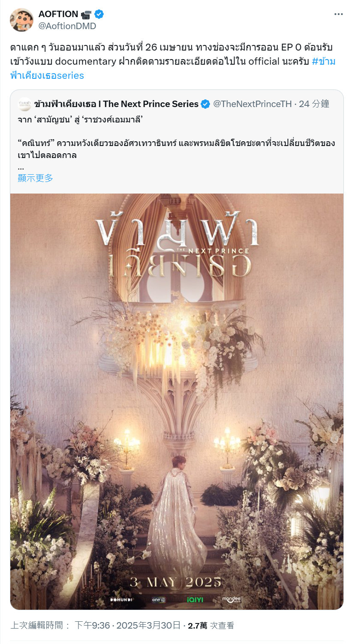Open the @TheNextPrinceTH handle
This screenshot has height=644, width=352.
[x=253, y=104]
